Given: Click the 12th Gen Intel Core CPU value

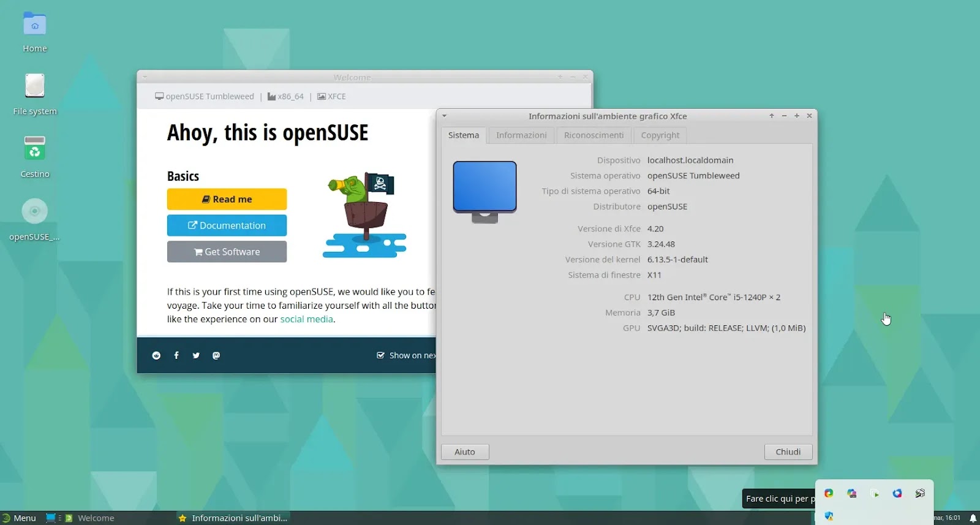Looking at the screenshot, I should click(x=714, y=297).
